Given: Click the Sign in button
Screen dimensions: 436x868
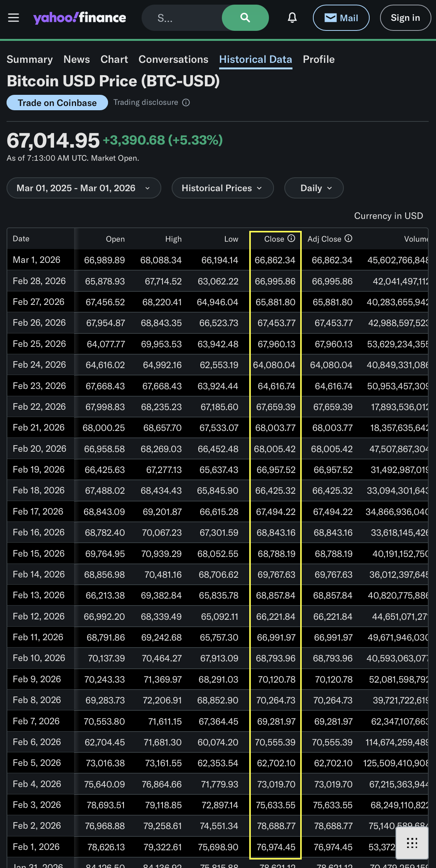Looking at the screenshot, I should [x=405, y=18].
